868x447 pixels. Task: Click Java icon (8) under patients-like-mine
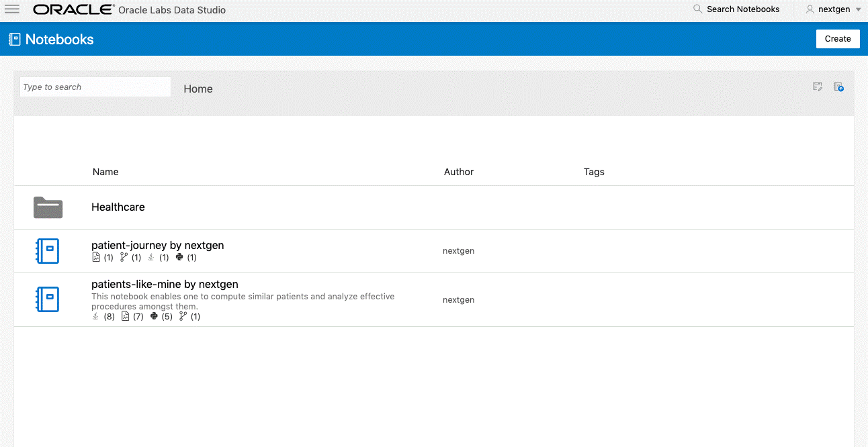(x=95, y=316)
